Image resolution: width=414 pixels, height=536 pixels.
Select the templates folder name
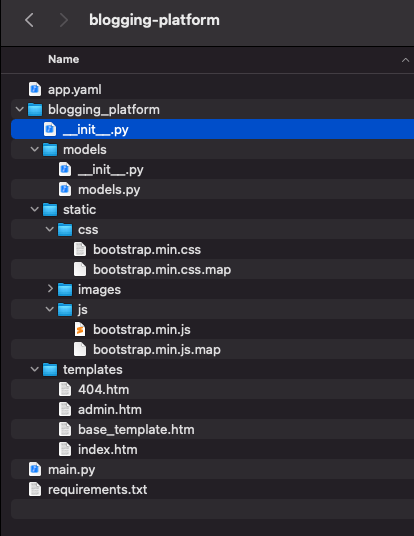click(93, 370)
